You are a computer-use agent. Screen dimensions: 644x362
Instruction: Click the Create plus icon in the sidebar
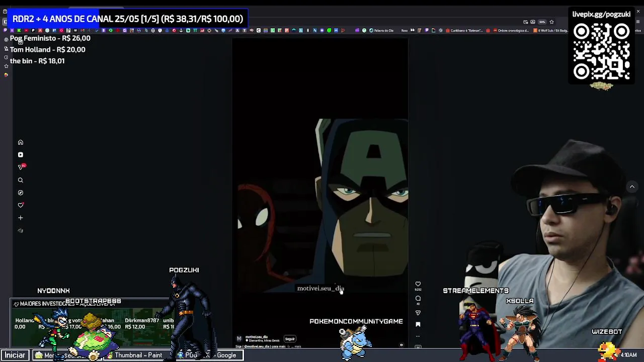(21, 218)
